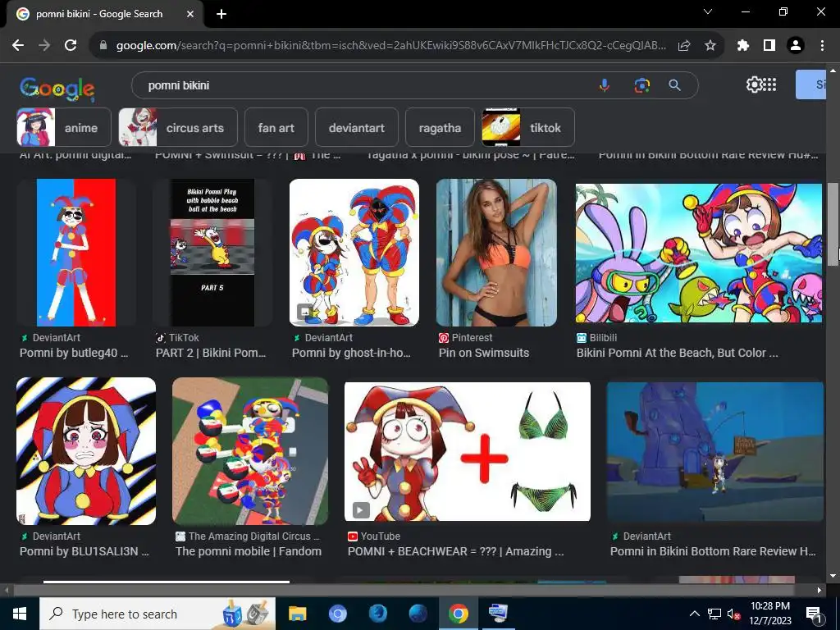Image resolution: width=840 pixels, height=630 pixels.
Task: Click the Google logo
Action: (57, 89)
